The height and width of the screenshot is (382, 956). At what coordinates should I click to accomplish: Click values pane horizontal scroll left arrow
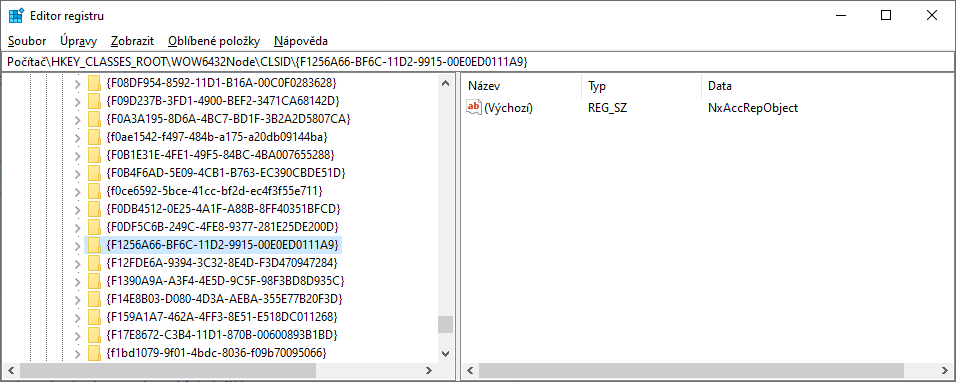tap(471, 370)
